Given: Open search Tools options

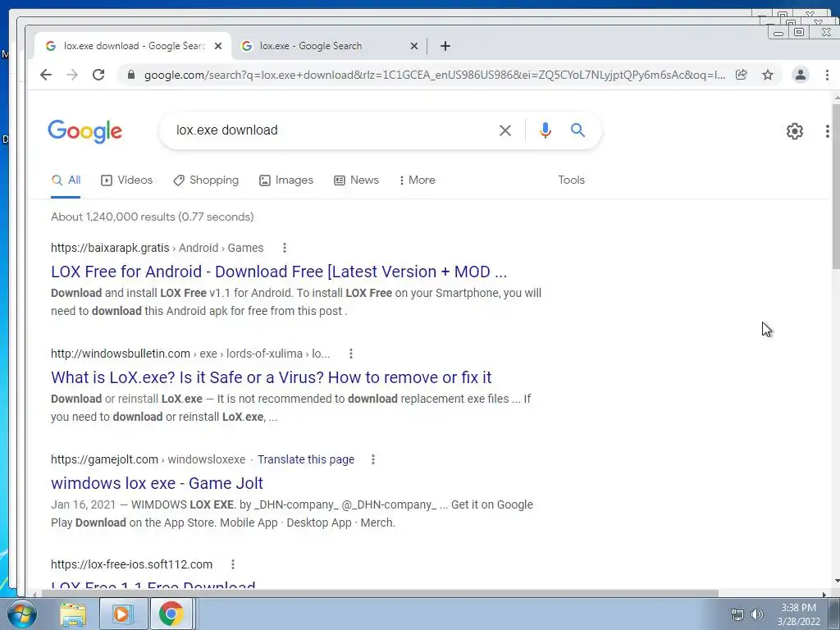Looking at the screenshot, I should coord(571,180).
